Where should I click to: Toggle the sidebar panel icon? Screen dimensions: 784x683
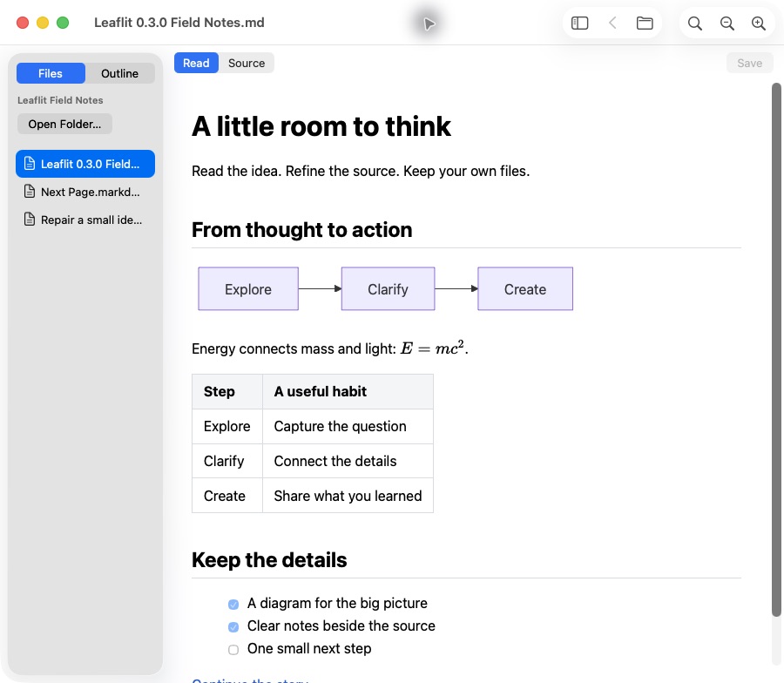(579, 23)
